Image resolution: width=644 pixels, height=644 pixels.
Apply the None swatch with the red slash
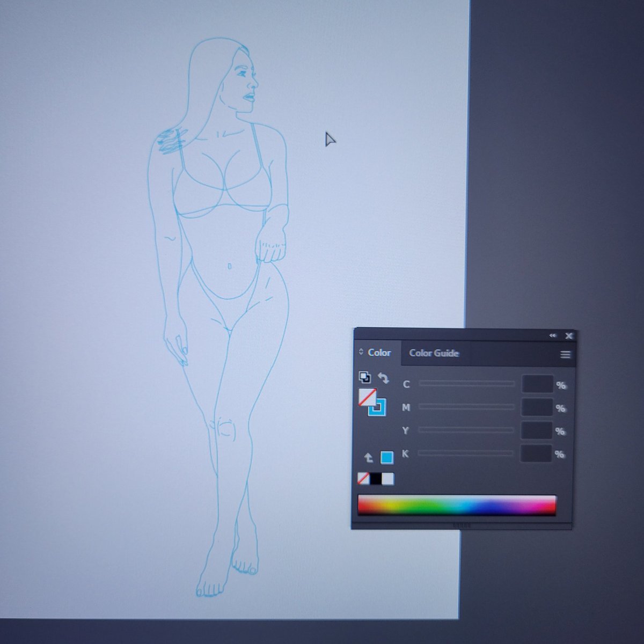[x=363, y=479]
